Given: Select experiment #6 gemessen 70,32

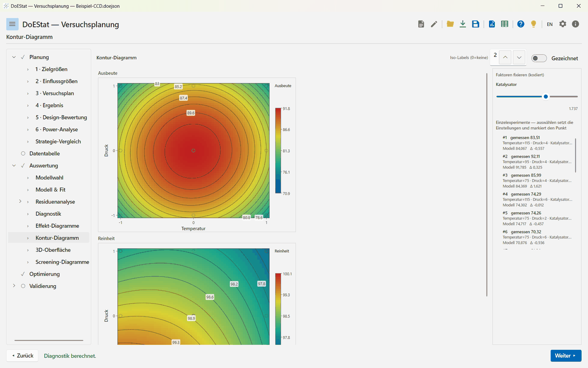Looking at the screenshot, I should (537, 237).
